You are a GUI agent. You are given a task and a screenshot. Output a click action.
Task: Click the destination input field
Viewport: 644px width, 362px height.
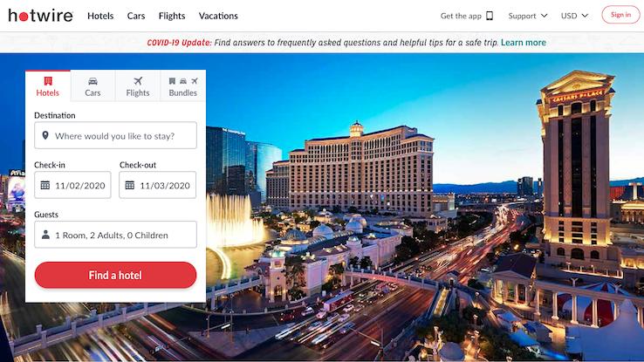pyautogui.click(x=115, y=135)
